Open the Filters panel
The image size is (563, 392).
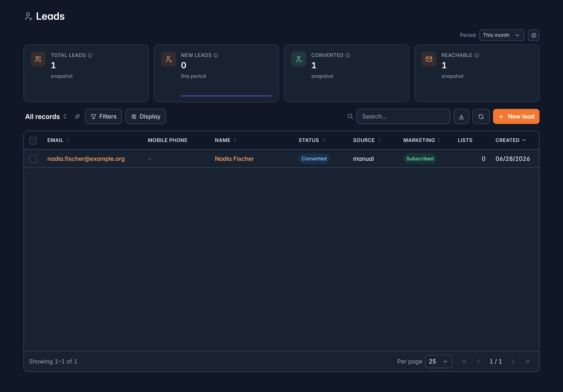point(103,116)
